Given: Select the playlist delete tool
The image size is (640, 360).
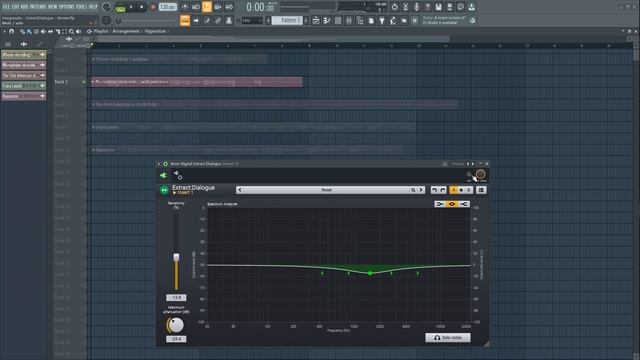Looking at the screenshot, I should pyautogui.click(x=36, y=31).
